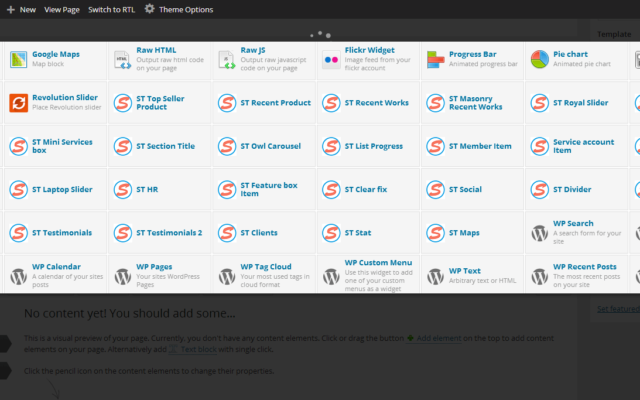Insert the WP Custom Menu widget
640x400 pixels.
[x=368, y=274]
